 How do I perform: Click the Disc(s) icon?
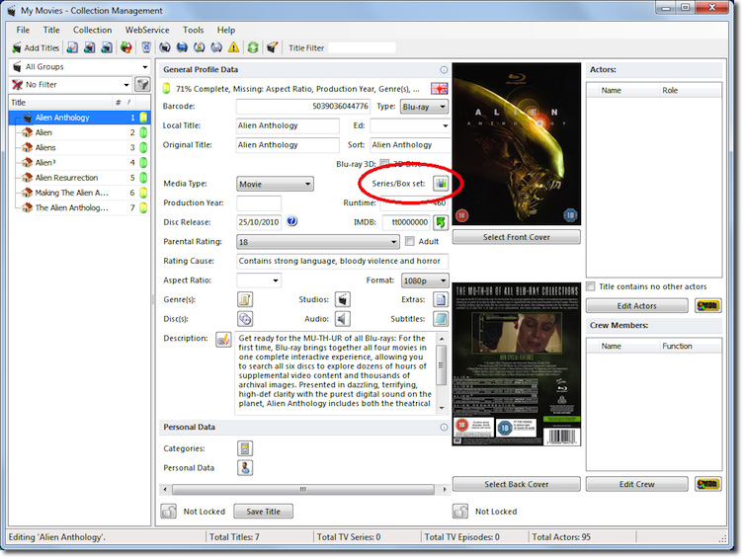pyautogui.click(x=244, y=318)
